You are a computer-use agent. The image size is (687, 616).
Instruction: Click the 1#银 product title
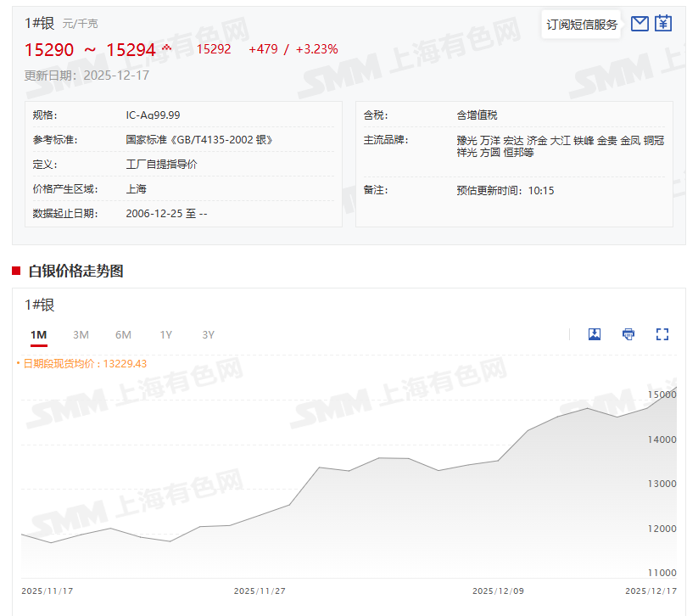39,23
